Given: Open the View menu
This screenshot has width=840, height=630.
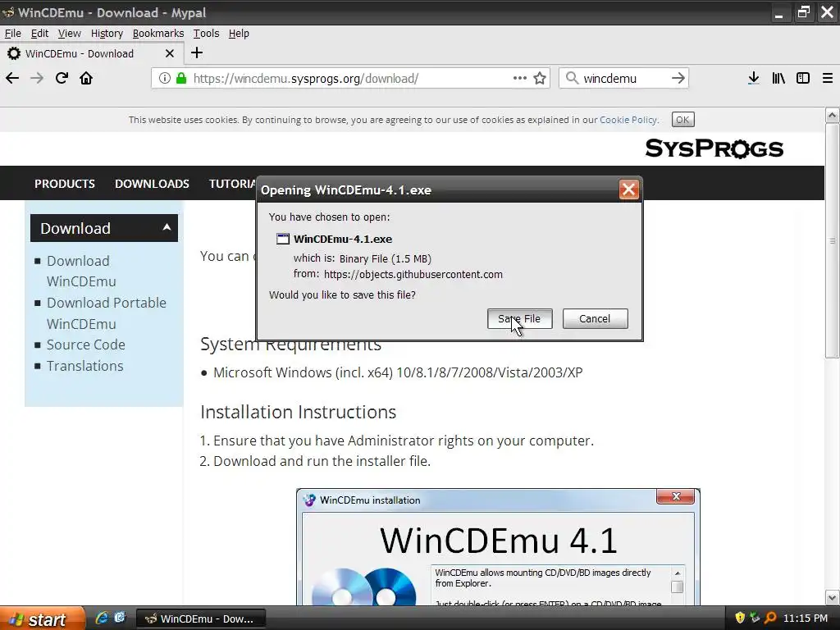Looking at the screenshot, I should tap(69, 33).
